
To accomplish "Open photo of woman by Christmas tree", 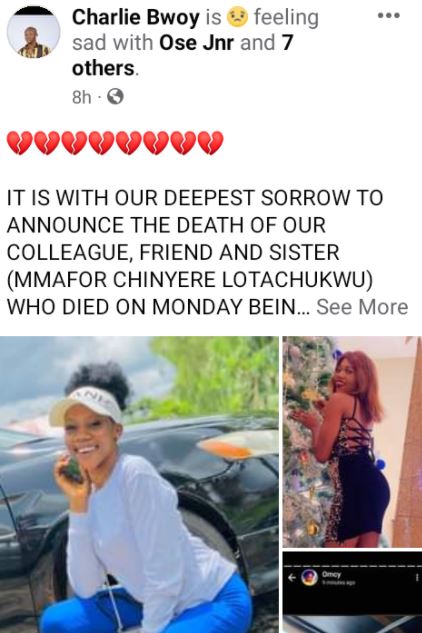I will pyautogui.click(x=352, y=442).
